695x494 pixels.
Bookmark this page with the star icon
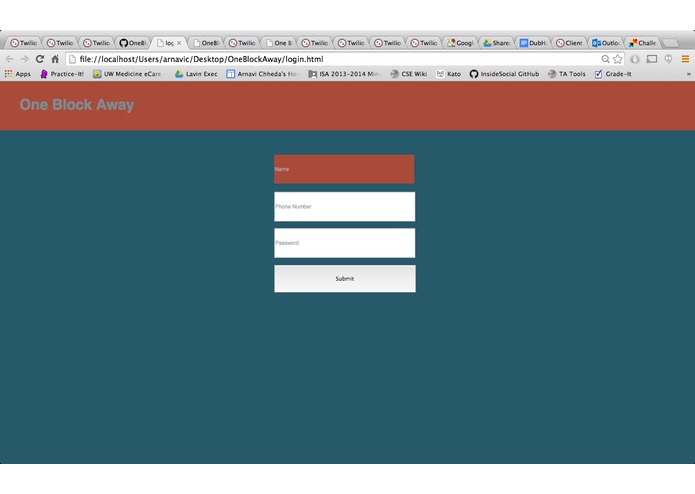coord(617,59)
